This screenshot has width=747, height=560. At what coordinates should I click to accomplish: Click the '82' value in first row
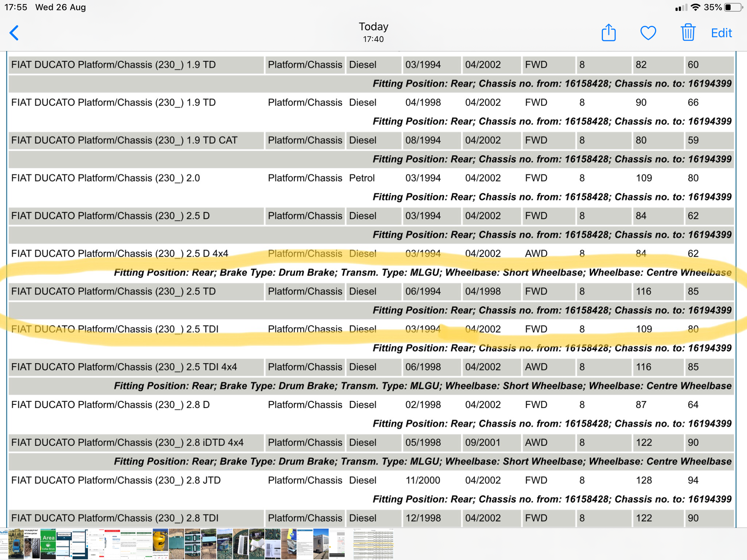click(x=641, y=65)
